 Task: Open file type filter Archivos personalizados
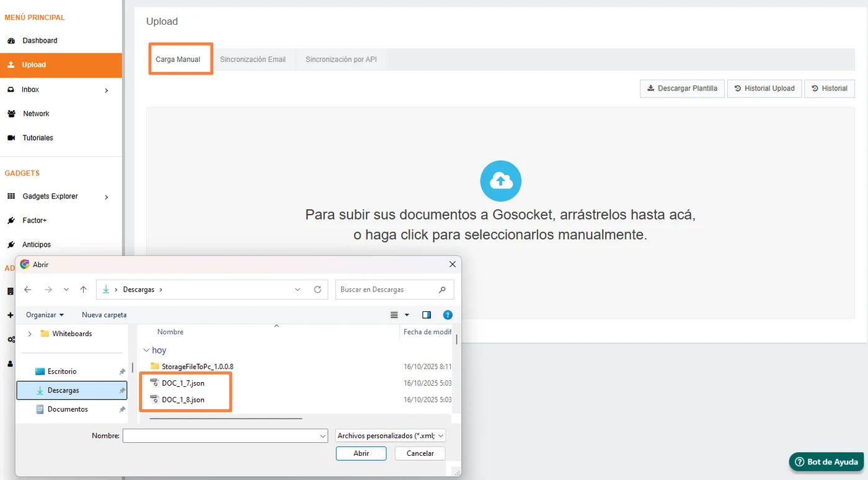tap(391, 436)
